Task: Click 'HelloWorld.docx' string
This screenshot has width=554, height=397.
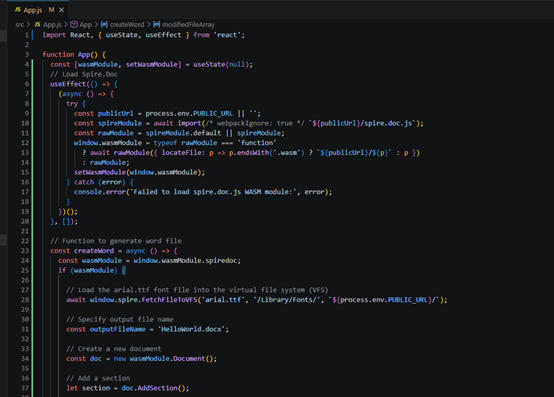Action: (191, 330)
